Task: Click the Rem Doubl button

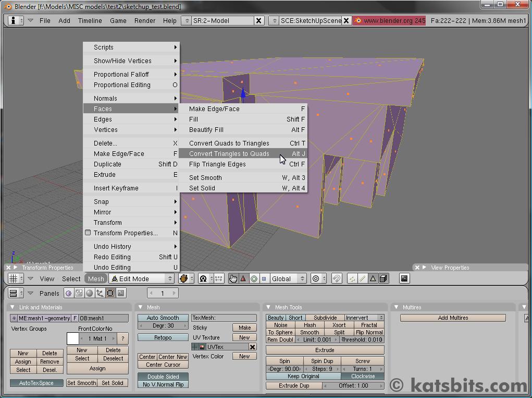Action: [x=280, y=340]
